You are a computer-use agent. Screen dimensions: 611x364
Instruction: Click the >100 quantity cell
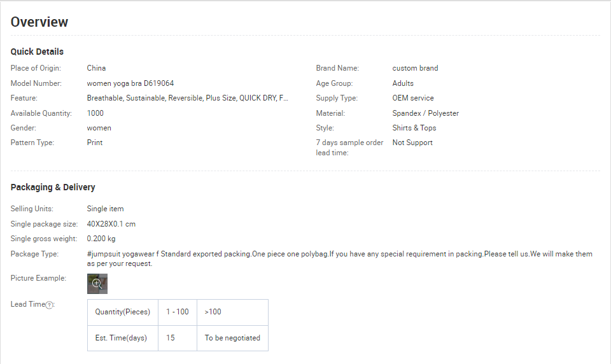(233, 312)
